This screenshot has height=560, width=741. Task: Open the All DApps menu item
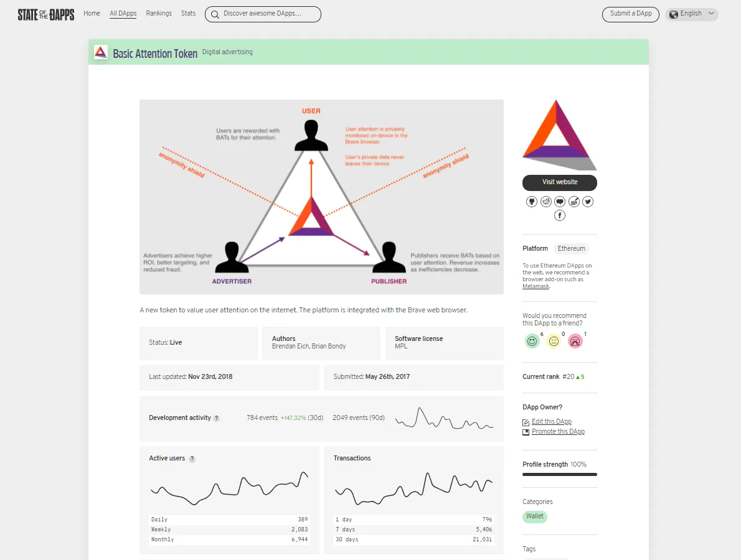click(123, 13)
